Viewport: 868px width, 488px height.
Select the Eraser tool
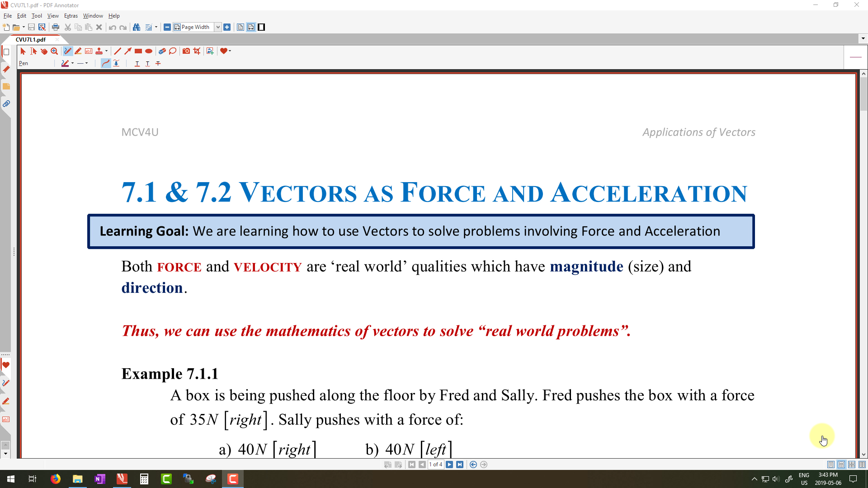[x=162, y=51]
